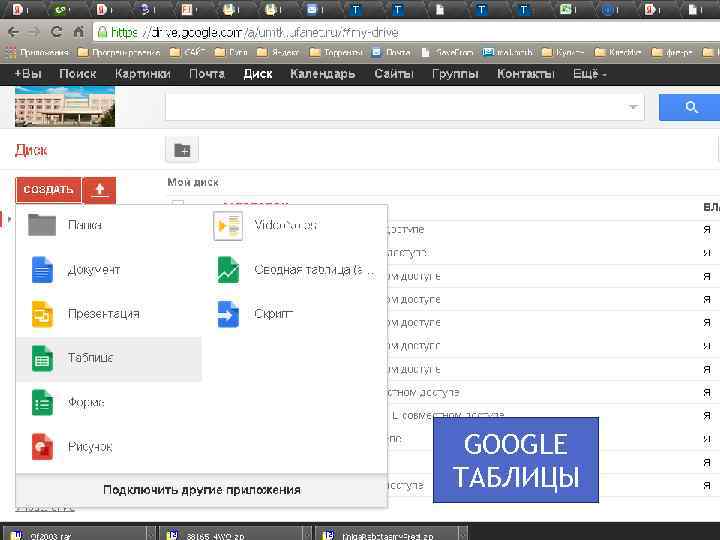The height and width of the screenshot is (540, 720).
Task: Go back with browser back arrow
Action: [13, 32]
